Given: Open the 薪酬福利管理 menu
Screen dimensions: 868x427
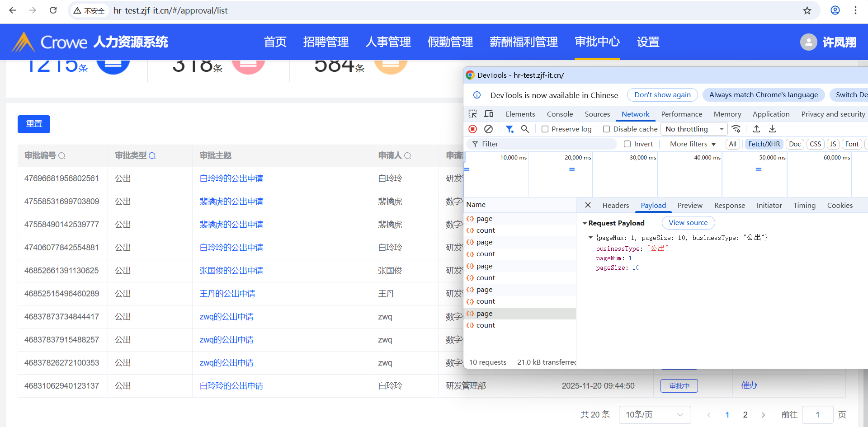Looking at the screenshot, I should tap(524, 42).
